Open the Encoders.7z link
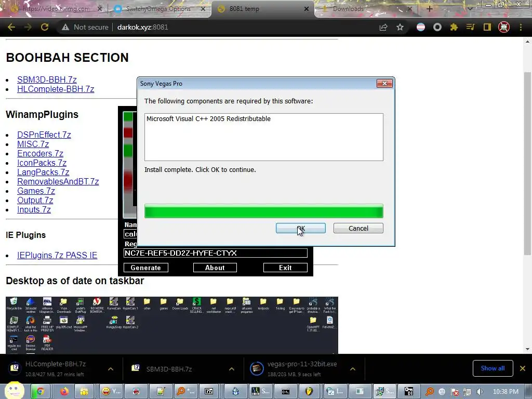The image size is (532, 399). pyautogui.click(x=40, y=154)
